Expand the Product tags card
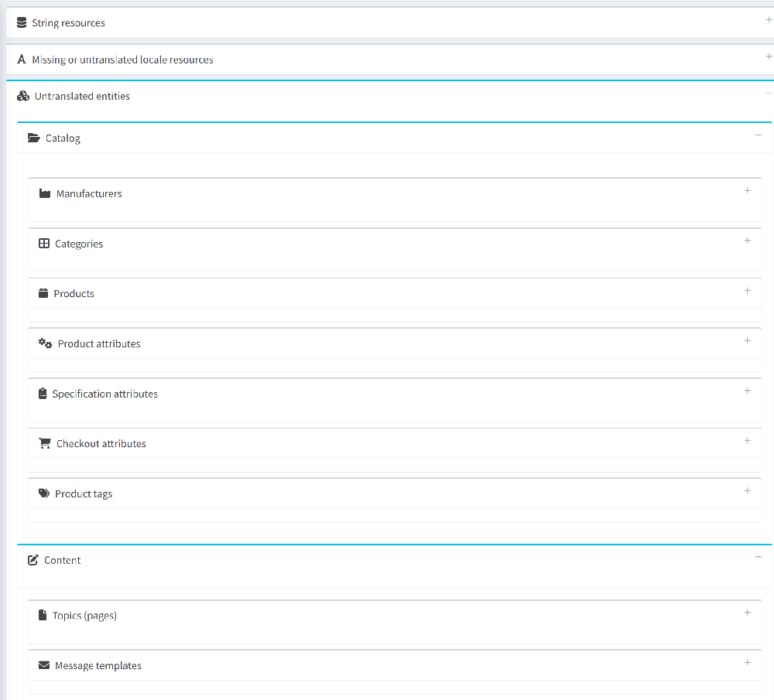The height and width of the screenshot is (700, 774). pyautogui.click(x=748, y=490)
